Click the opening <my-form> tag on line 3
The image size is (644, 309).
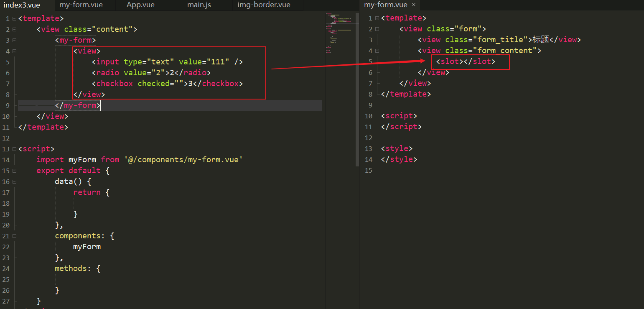point(75,40)
